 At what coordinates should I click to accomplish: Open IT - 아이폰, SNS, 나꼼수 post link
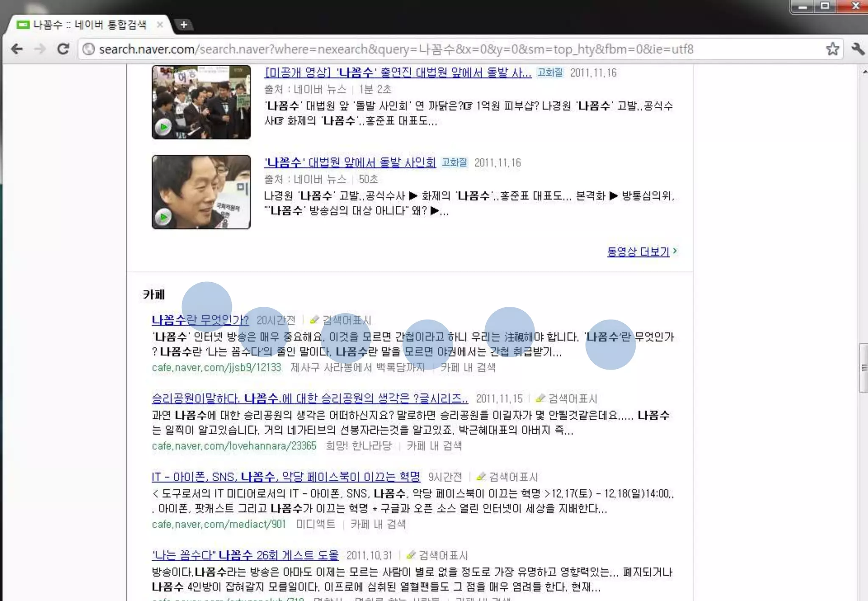pyautogui.click(x=286, y=477)
